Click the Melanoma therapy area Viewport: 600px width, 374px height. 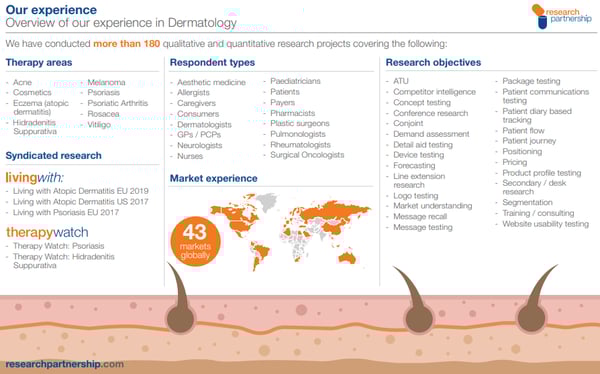(106, 82)
